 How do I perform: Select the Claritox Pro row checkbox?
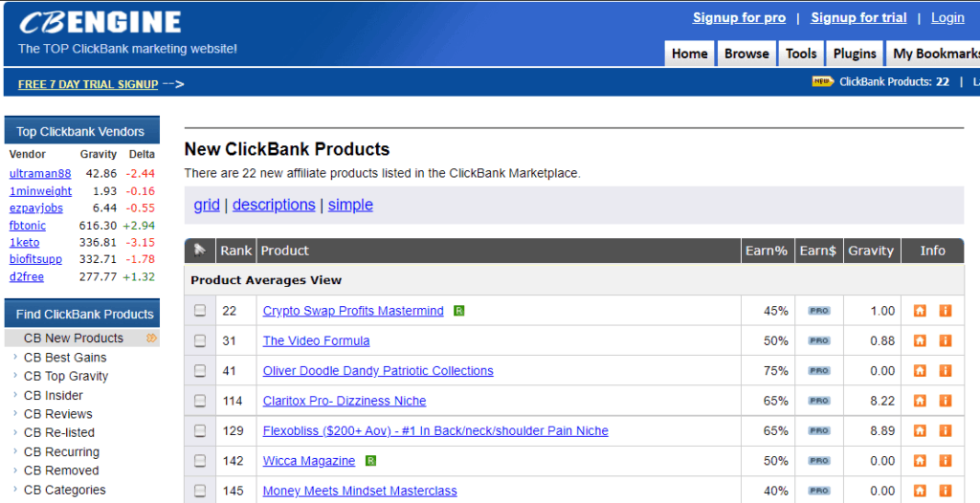click(x=199, y=401)
